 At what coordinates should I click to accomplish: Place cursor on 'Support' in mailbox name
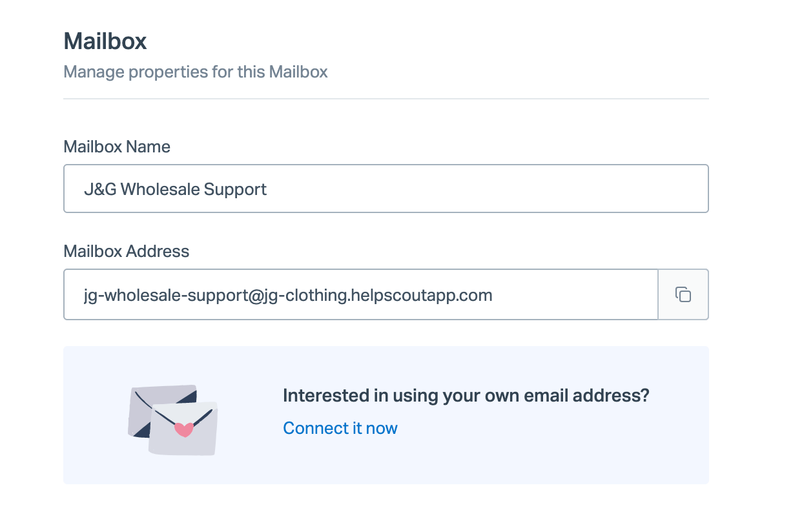point(235,190)
